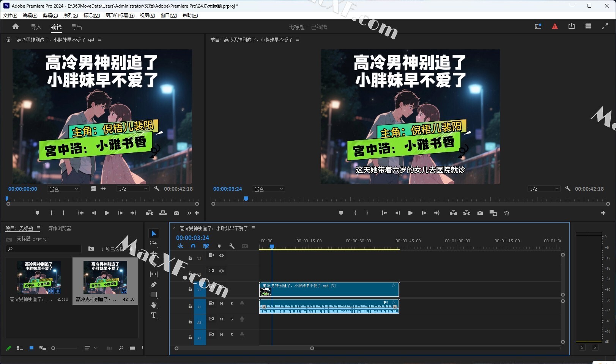Click Insert button in Source monitor
Viewport: 616px width, 364px height.
pos(150,213)
